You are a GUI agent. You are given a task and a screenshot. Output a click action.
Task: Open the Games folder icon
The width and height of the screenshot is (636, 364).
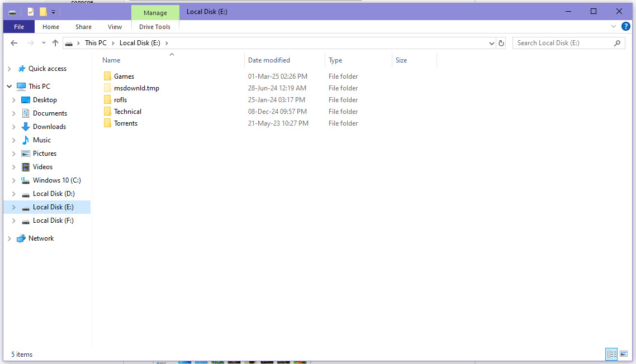107,76
